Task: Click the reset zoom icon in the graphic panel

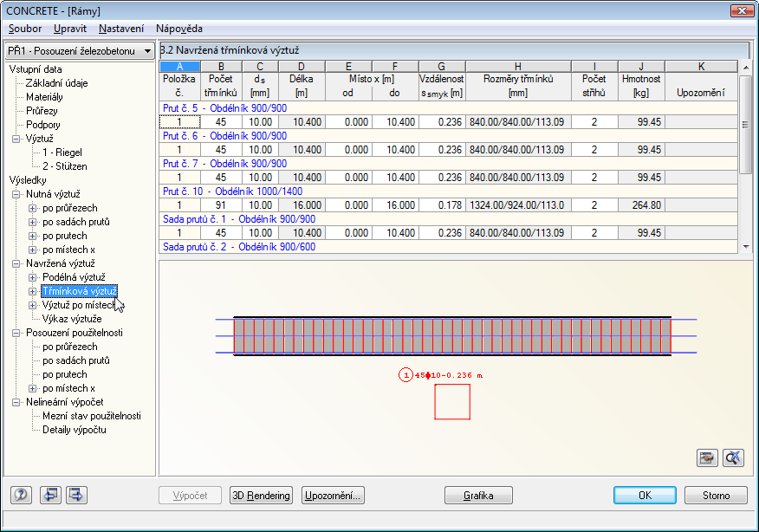Action: (x=733, y=457)
